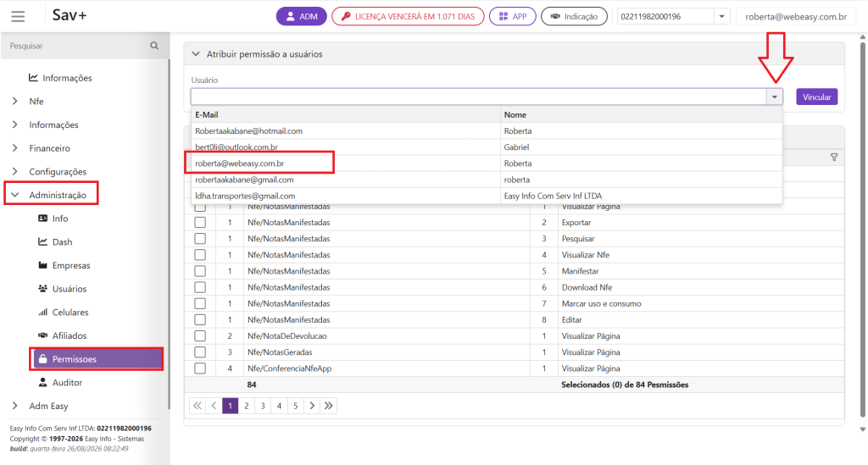Open the CNPJ 02211982000196 dropdown arrow

[722, 17]
